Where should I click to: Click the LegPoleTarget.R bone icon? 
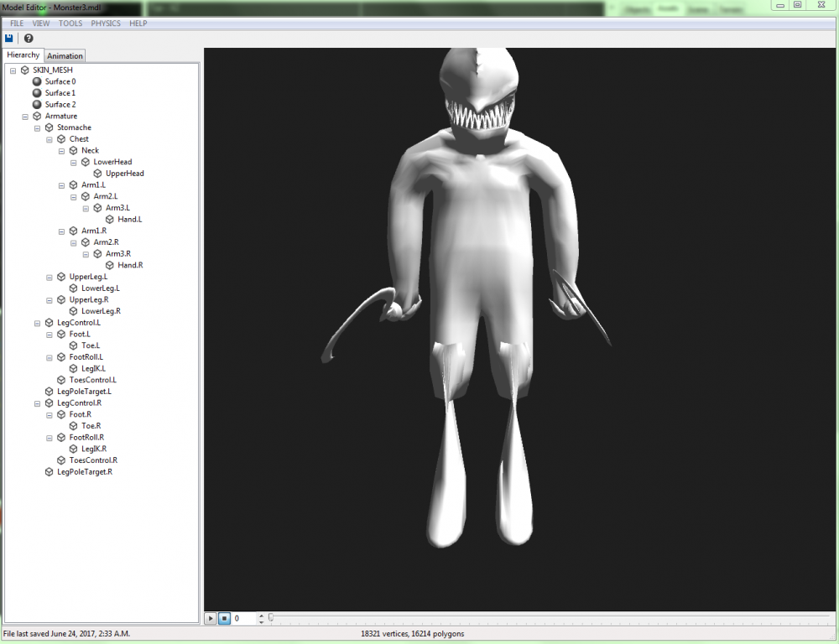pyautogui.click(x=48, y=471)
